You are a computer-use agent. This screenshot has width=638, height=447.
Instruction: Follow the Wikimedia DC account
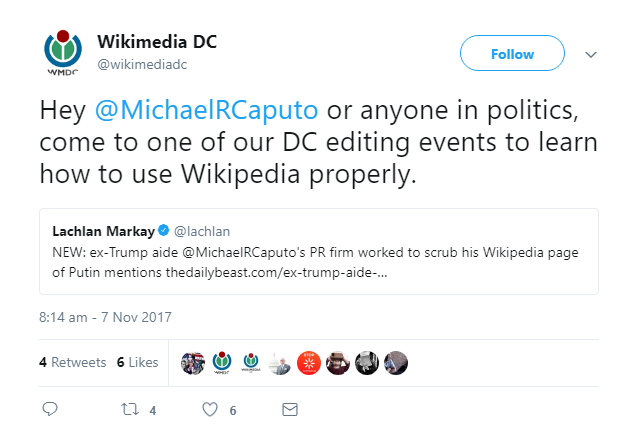pyautogui.click(x=512, y=54)
